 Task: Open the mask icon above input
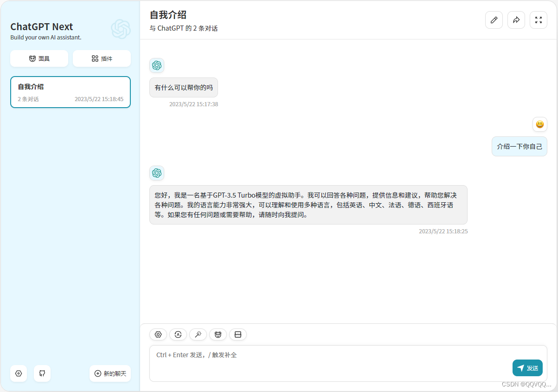(218, 334)
